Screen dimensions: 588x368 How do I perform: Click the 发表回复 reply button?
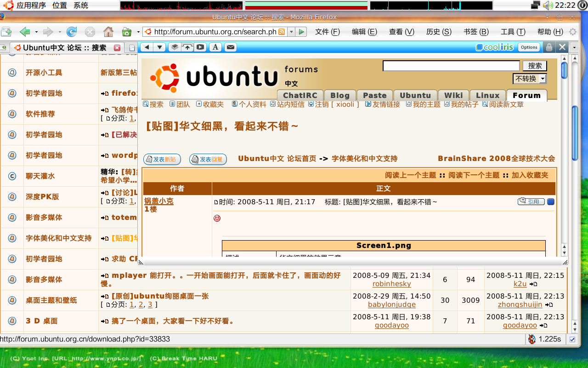pos(208,159)
